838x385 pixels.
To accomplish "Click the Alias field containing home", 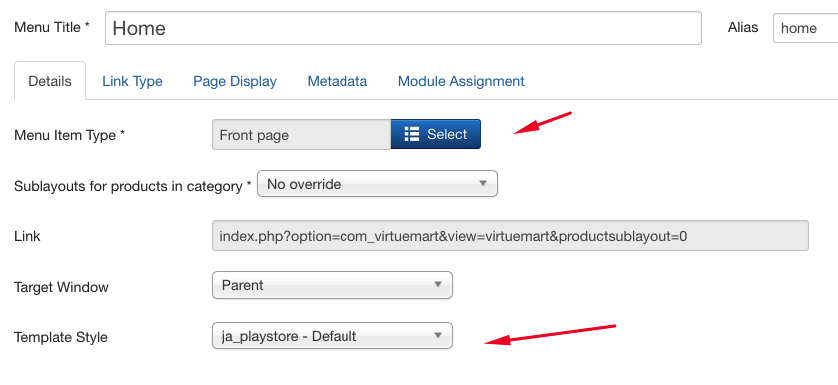I will pyautogui.click(x=805, y=28).
